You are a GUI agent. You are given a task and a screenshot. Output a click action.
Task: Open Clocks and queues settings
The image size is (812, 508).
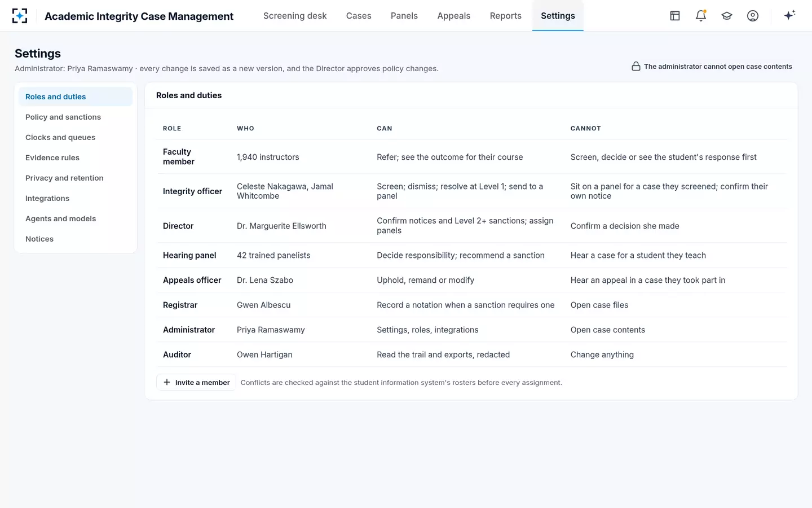[76, 137]
